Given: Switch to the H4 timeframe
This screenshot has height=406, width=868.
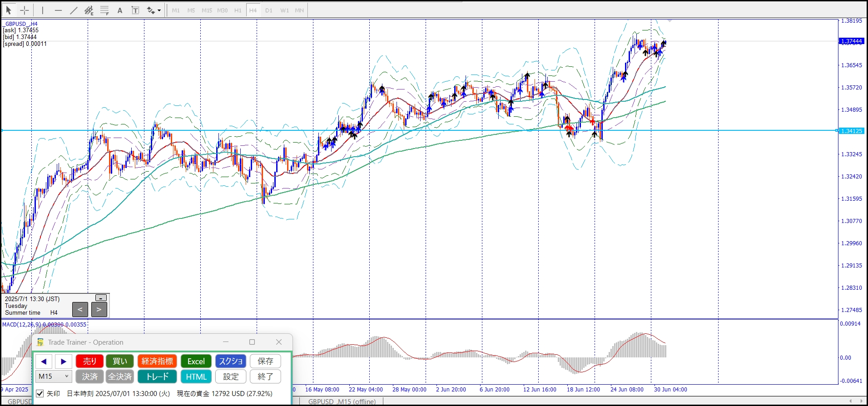Looking at the screenshot, I should click(x=253, y=10).
